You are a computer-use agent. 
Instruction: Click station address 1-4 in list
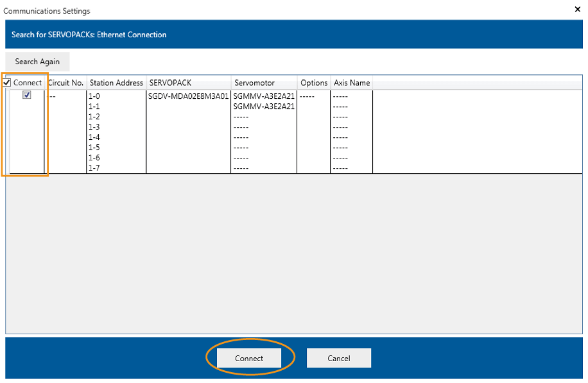94,137
